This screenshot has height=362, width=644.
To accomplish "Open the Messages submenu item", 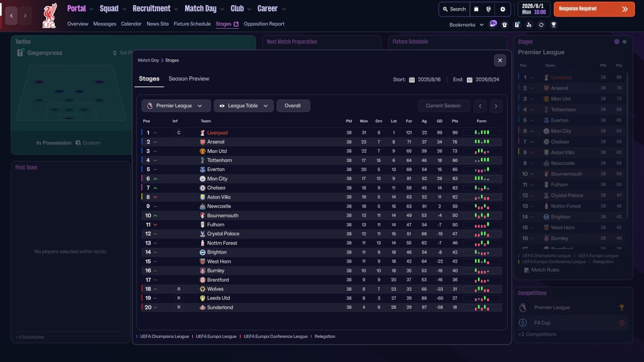I will (x=105, y=24).
